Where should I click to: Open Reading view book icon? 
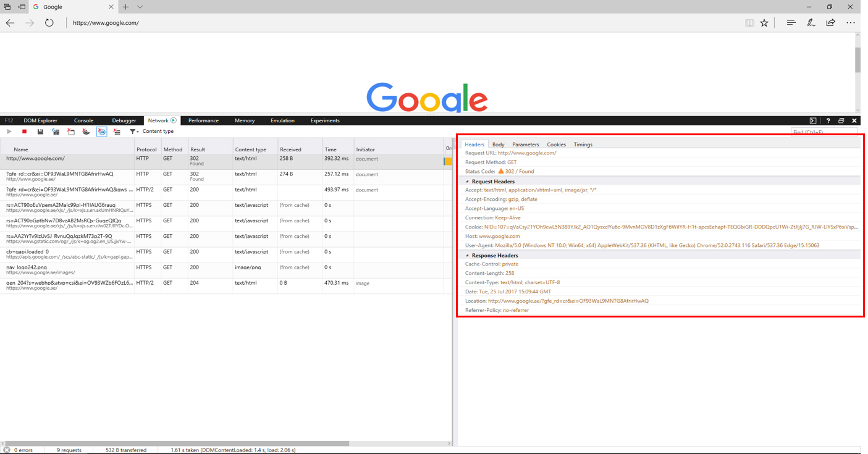pyautogui.click(x=749, y=23)
